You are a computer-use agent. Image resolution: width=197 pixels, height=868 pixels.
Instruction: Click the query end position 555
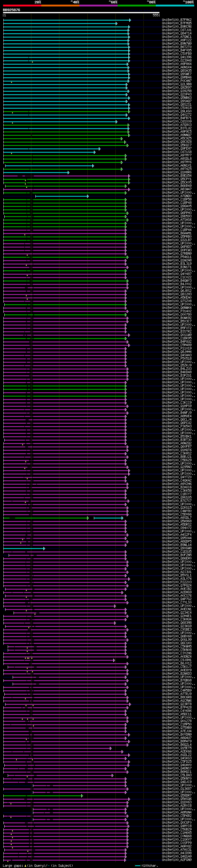point(155,15)
